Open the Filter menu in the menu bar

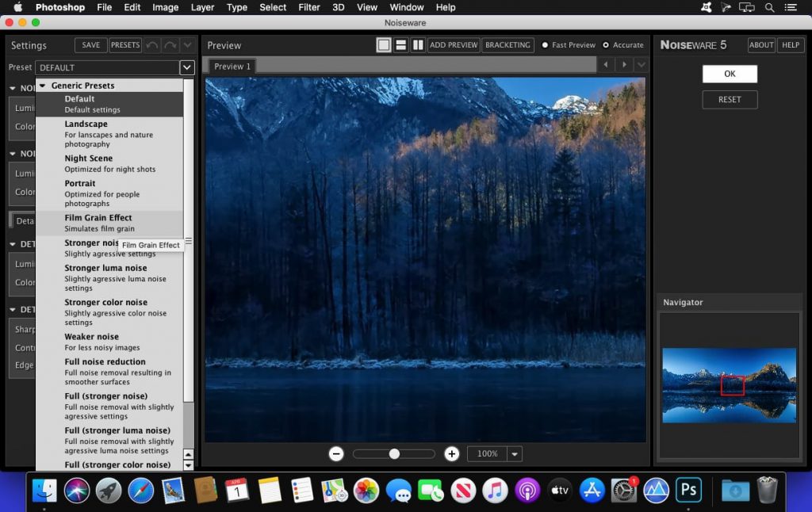coord(308,7)
